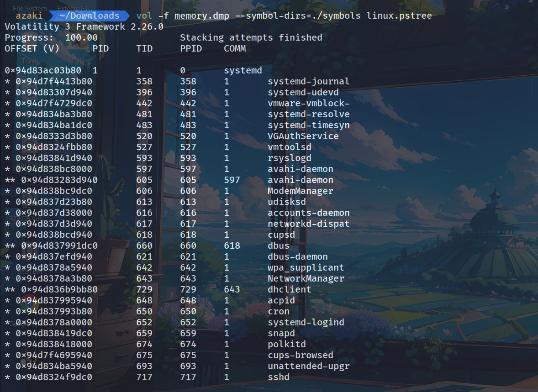Viewport: 538px width, 392px height.
Task: Click offset 0x94d836b9bb80 in the dhclient row
Action: click(59, 290)
